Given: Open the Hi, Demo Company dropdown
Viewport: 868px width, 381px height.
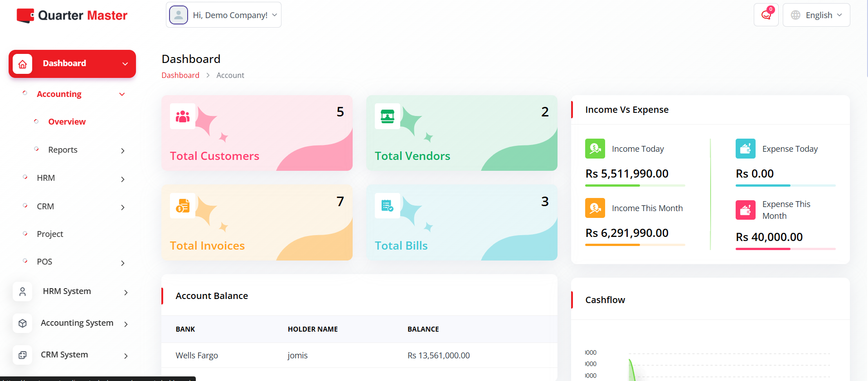Looking at the screenshot, I should pos(223,15).
